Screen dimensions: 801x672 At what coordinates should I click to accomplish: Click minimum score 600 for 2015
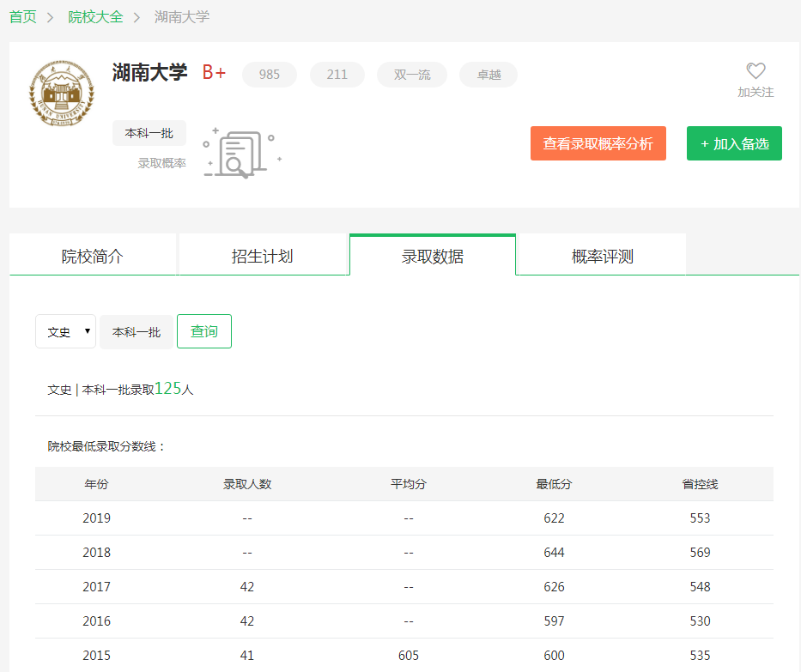tap(554, 655)
